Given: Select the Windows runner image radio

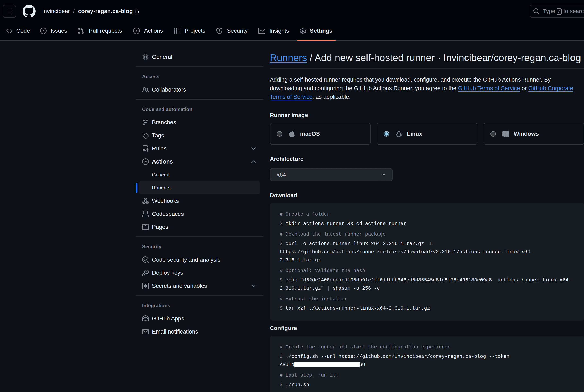Looking at the screenshot, I should [493, 134].
